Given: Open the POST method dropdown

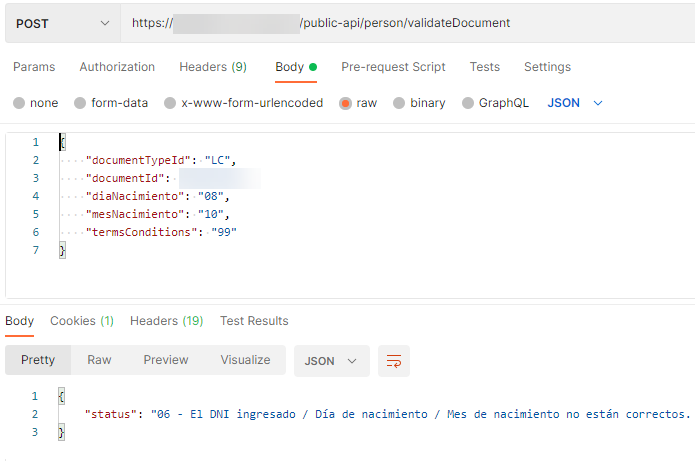Looking at the screenshot, I should [62, 23].
